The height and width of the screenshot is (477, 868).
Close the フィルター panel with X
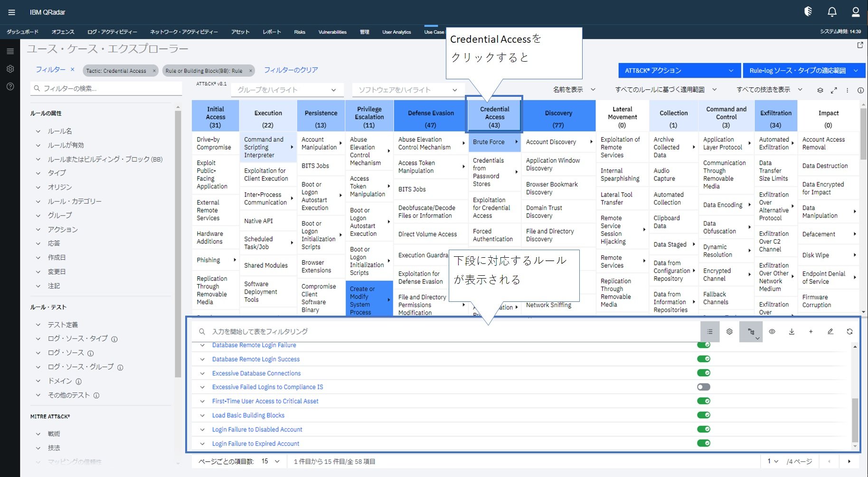click(x=72, y=69)
